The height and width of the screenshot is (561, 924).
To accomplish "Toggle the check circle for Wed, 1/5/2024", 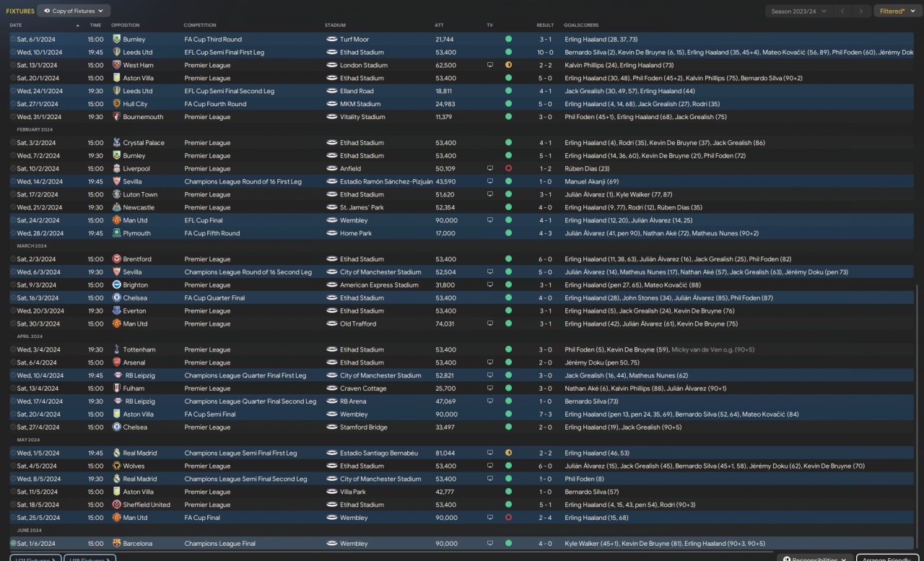I will click(13, 453).
